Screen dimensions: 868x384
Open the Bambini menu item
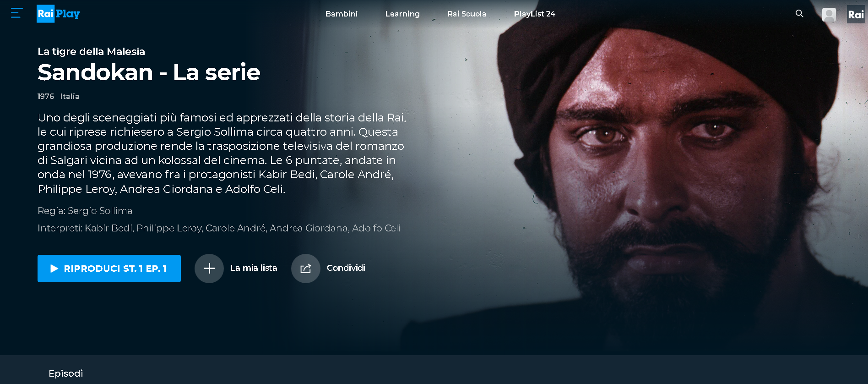coord(342,14)
